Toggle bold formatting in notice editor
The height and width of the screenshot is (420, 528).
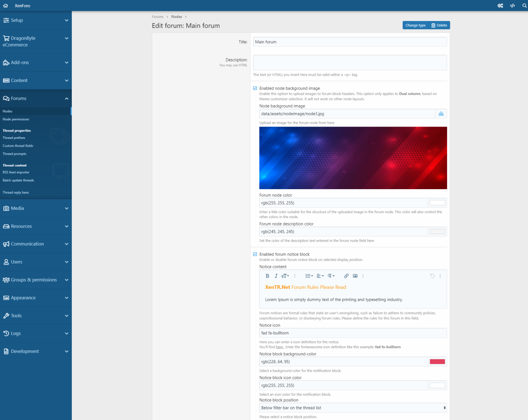click(267, 276)
